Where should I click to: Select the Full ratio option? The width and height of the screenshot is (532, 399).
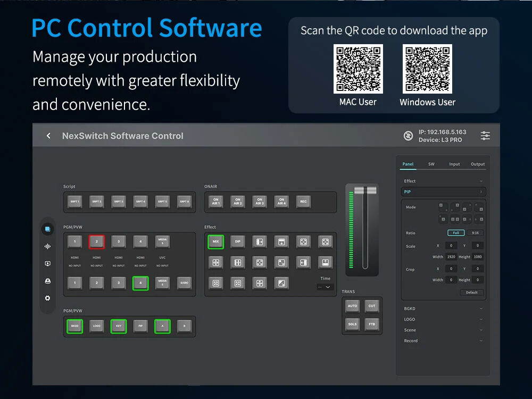[456, 233]
